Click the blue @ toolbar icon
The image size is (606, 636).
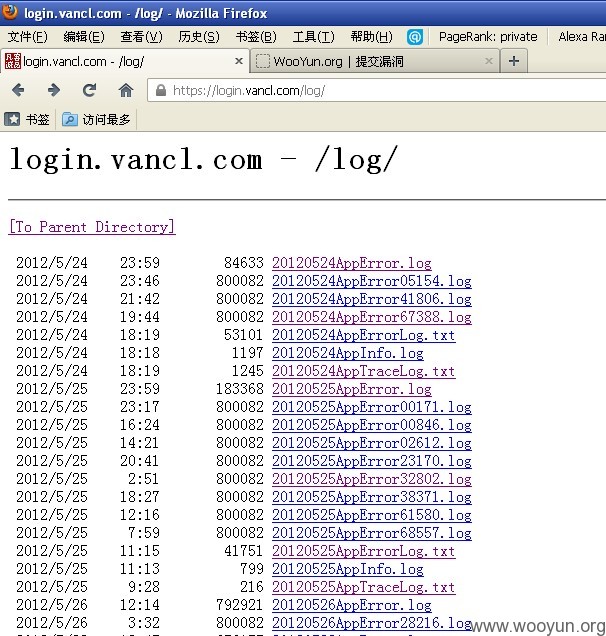pyautogui.click(x=415, y=37)
